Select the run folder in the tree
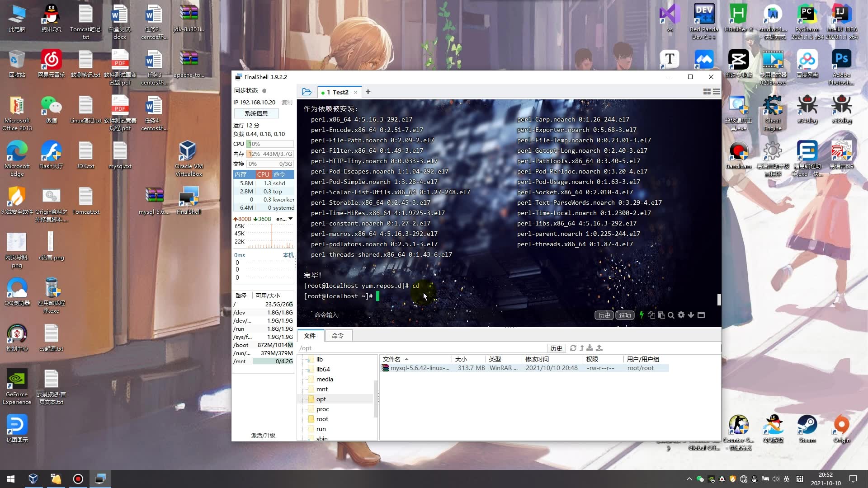 [321, 429]
